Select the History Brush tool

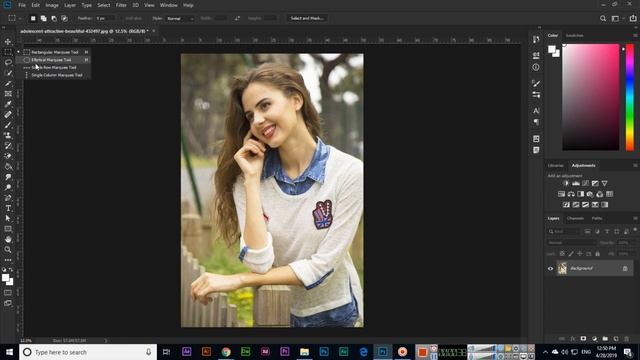[x=8, y=146]
